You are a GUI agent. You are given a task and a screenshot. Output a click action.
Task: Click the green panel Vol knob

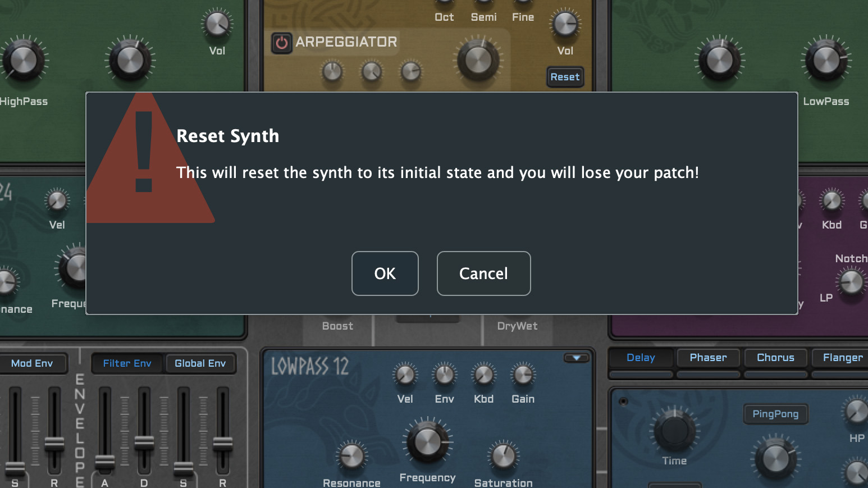217,24
